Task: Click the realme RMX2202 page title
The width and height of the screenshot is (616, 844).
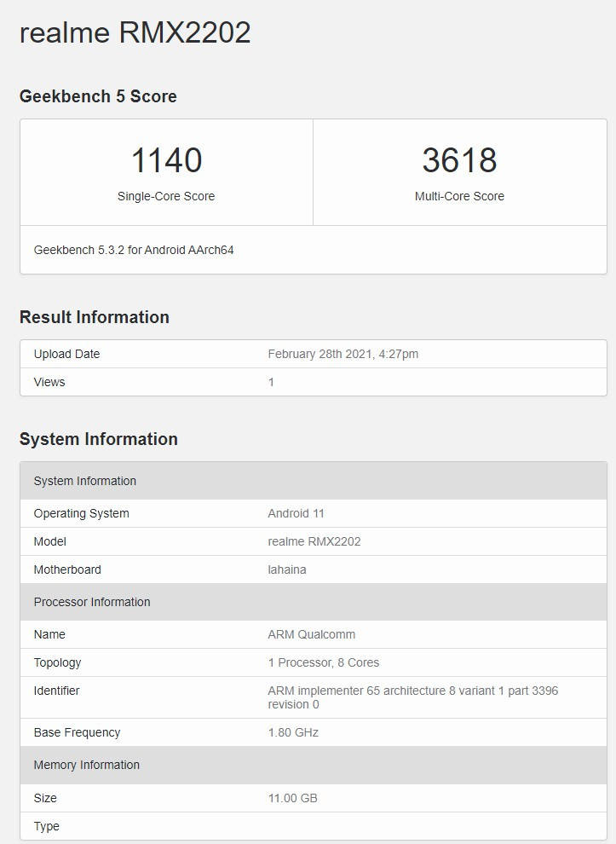Action: point(135,33)
